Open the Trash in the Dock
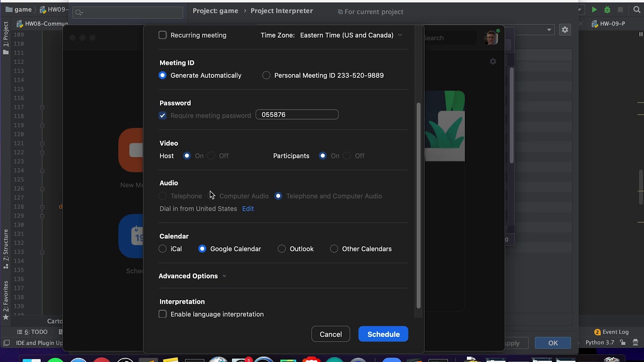The image size is (644, 362). pyautogui.click(x=612, y=359)
